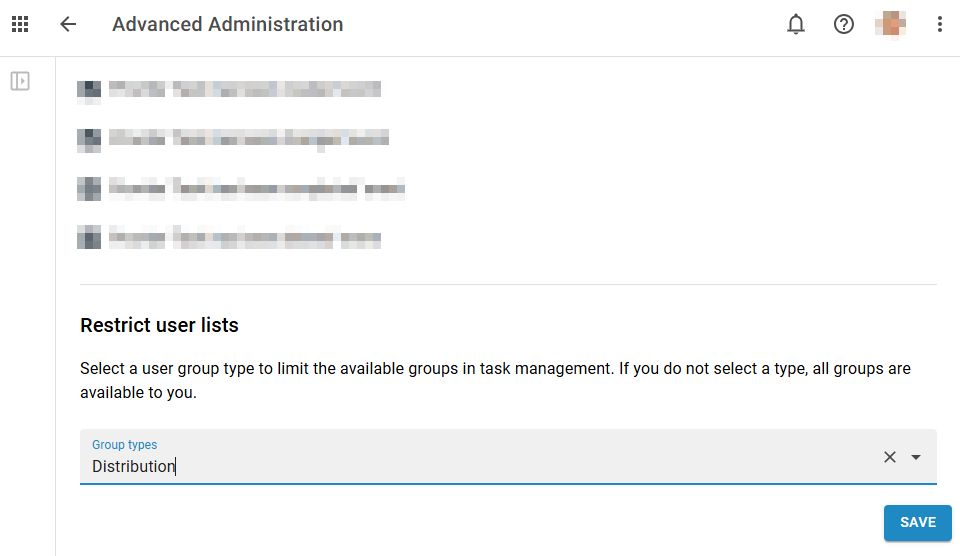Open the help question mark icon
The width and height of the screenshot is (960, 556).
tap(844, 25)
